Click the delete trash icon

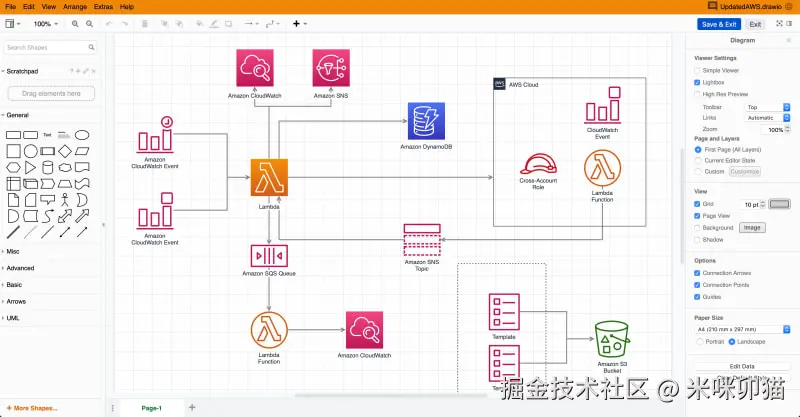click(145, 24)
